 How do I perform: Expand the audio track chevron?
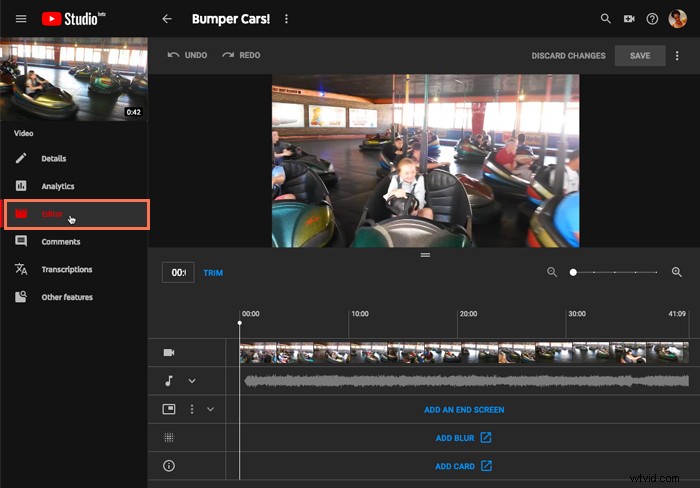(x=192, y=381)
